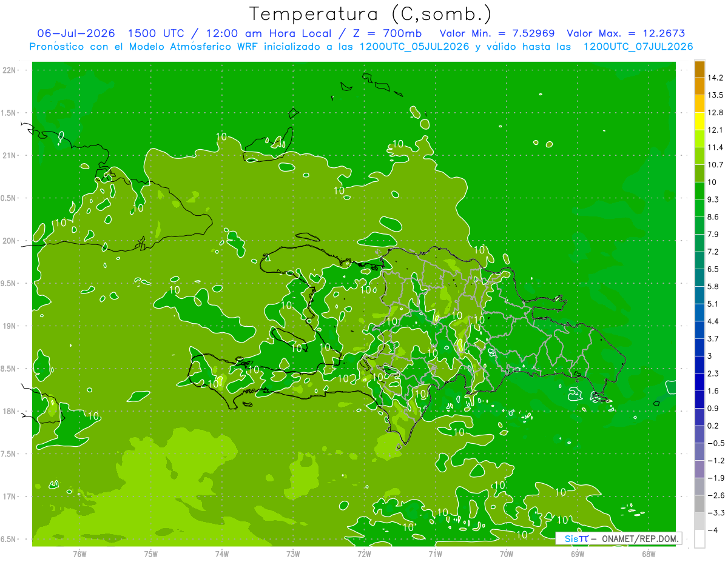This screenshot has height=562, width=728.
Task: Click the "74W" longitude axis label
Action: (x=222, y=554)
